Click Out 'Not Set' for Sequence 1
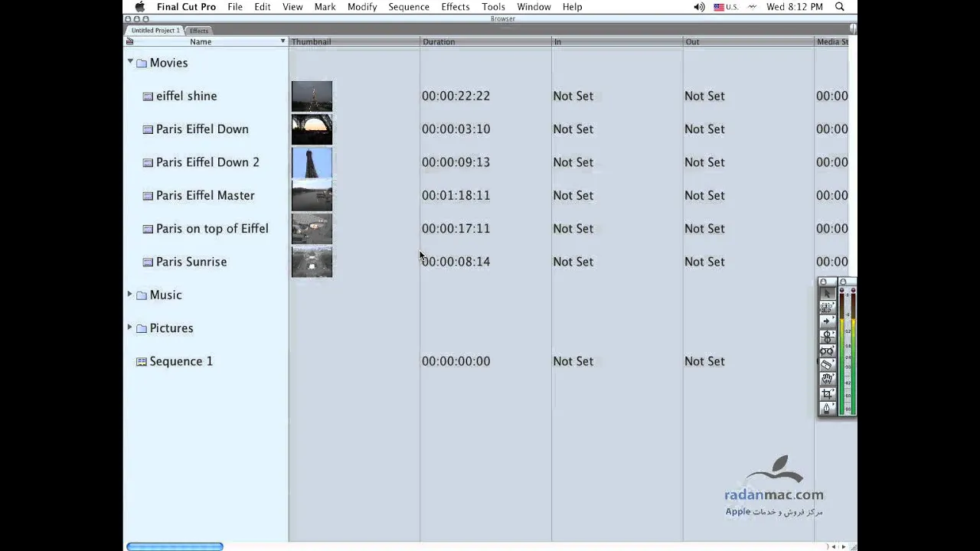 click(x=704, y=361)
